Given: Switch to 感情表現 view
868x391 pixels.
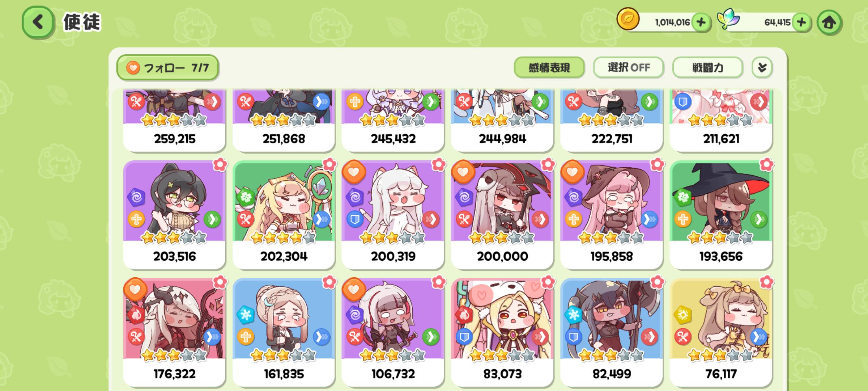Looking at the screenshot, I should click(549, 67).
